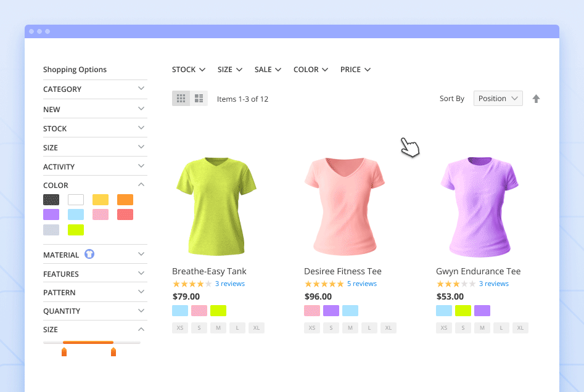The height and width of the screenshot is (392, 584).
Task: Click the info icon next to MATERIAL
Action: tap(89, 254)
